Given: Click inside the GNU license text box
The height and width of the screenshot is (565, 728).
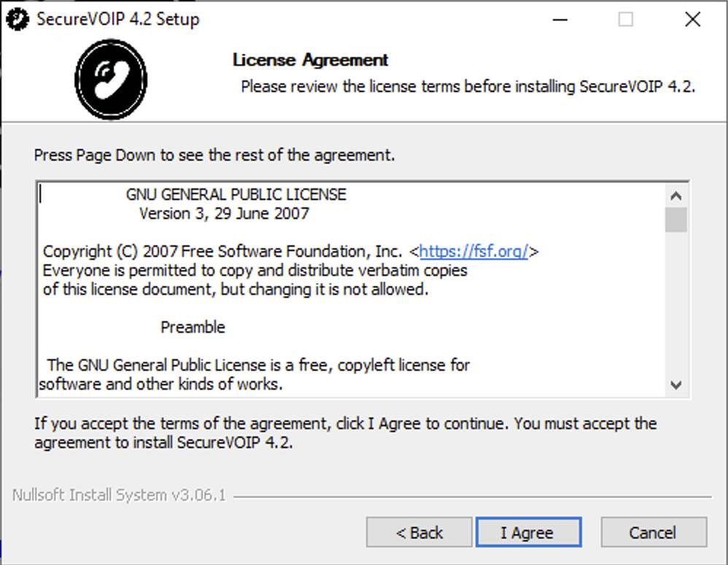Looking at the screenshot, I should pos(352,290).
